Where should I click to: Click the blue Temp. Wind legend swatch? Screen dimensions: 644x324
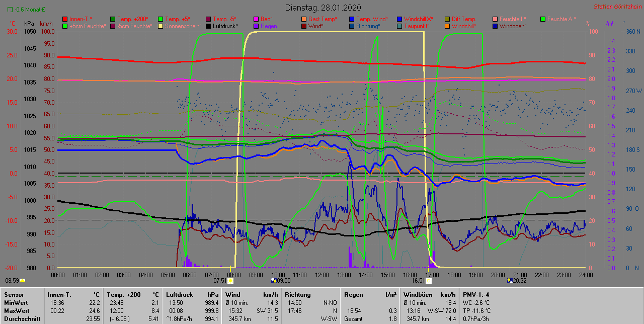click(351, 19)
